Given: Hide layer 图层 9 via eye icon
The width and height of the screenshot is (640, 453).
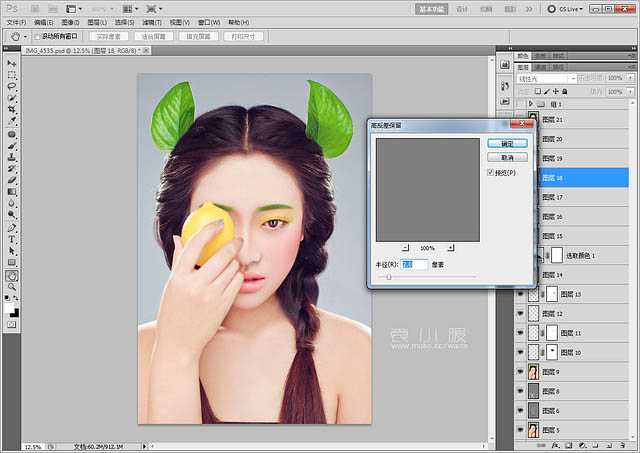Looking at the screenshot, I should tap(521, 372).
